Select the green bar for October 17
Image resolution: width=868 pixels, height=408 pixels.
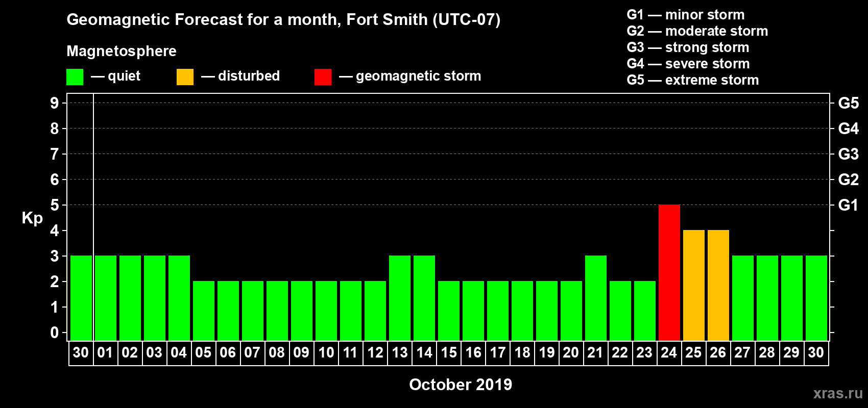click(497, 311)
